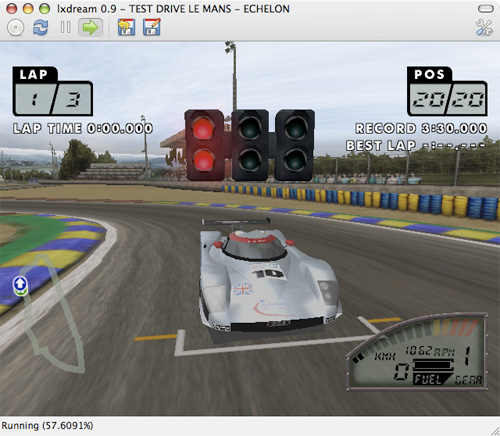The width and height of the screenshot is (500, 436).
Task: Open preferences via wrench and screwdriver icon
Action: coord(484,27)
